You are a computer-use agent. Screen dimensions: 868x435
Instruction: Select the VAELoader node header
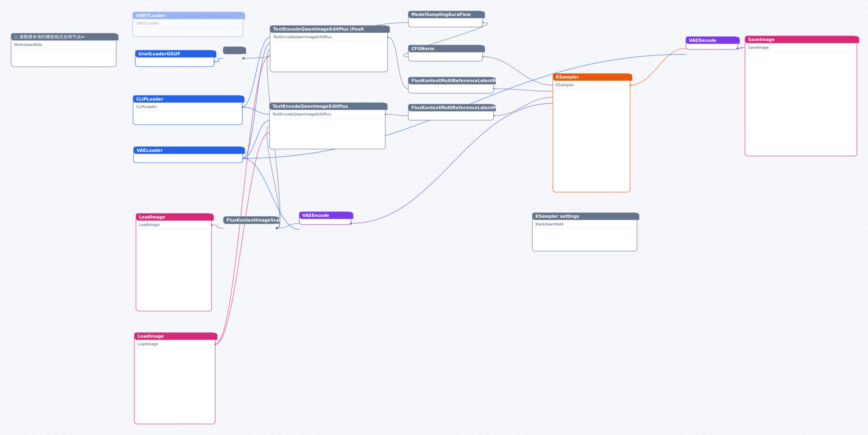click(x=189, y=150)
